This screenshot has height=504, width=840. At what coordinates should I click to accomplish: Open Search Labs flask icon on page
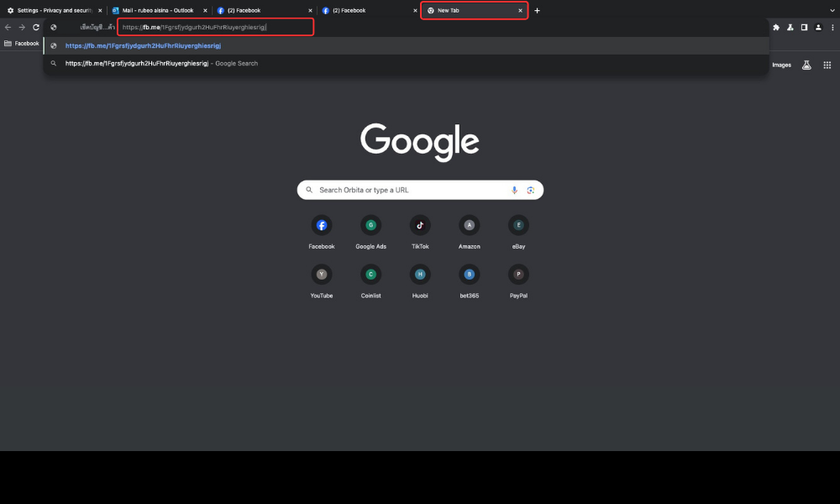coord(806,65)
